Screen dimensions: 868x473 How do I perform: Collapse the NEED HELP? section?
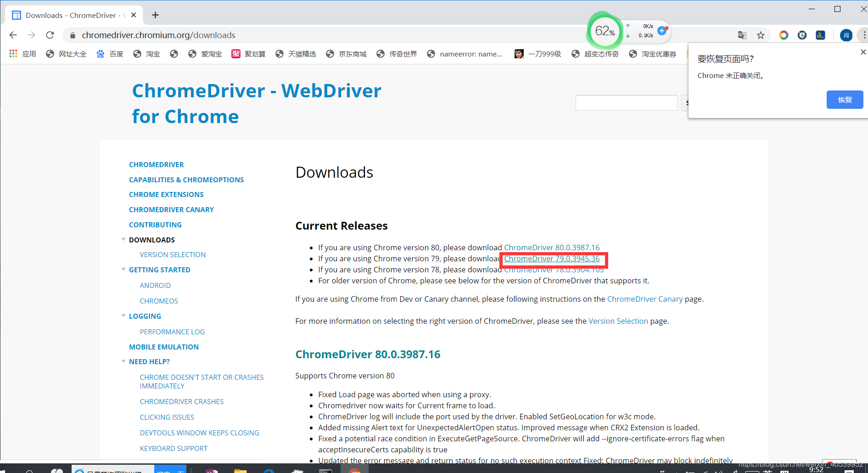click(x=123, y=361)
